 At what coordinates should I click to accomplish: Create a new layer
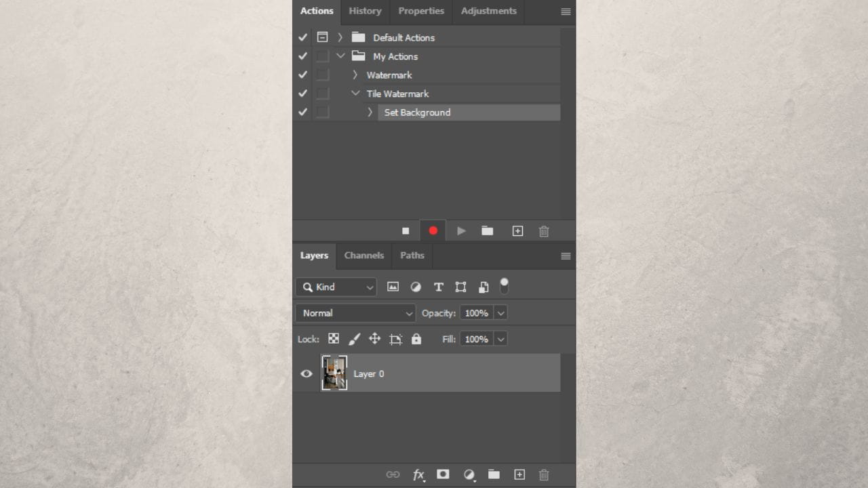[519, 474]
